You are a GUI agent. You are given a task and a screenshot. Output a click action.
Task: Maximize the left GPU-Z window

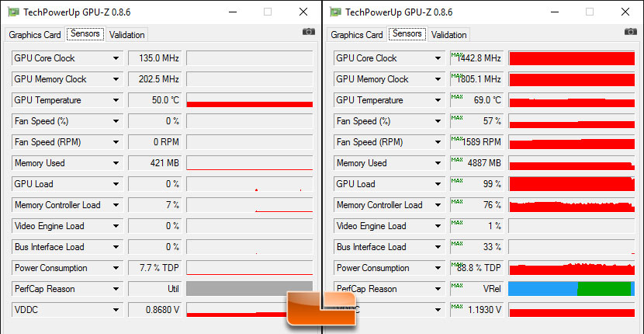pos(268,12)
